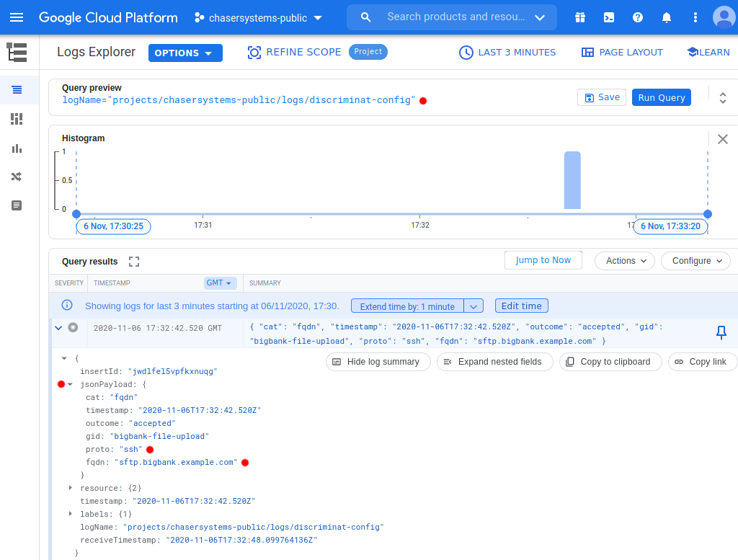The width and height of the screenshot is (738, 560).
Task: Select the Logs Dashboard sidebar icon
Action: pos(16,119)
